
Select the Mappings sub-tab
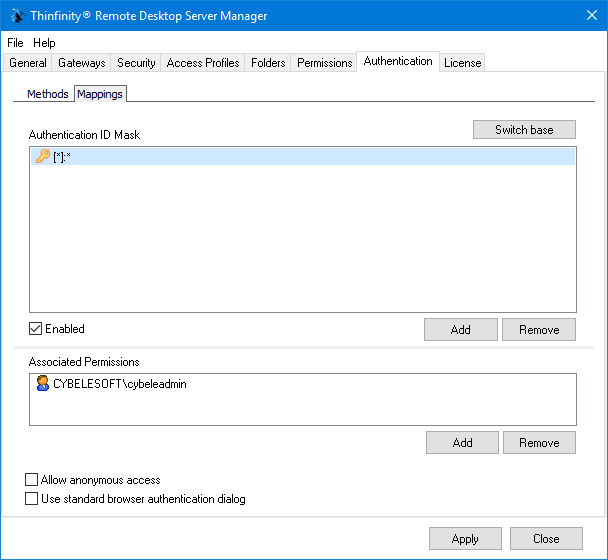(100, 94)
